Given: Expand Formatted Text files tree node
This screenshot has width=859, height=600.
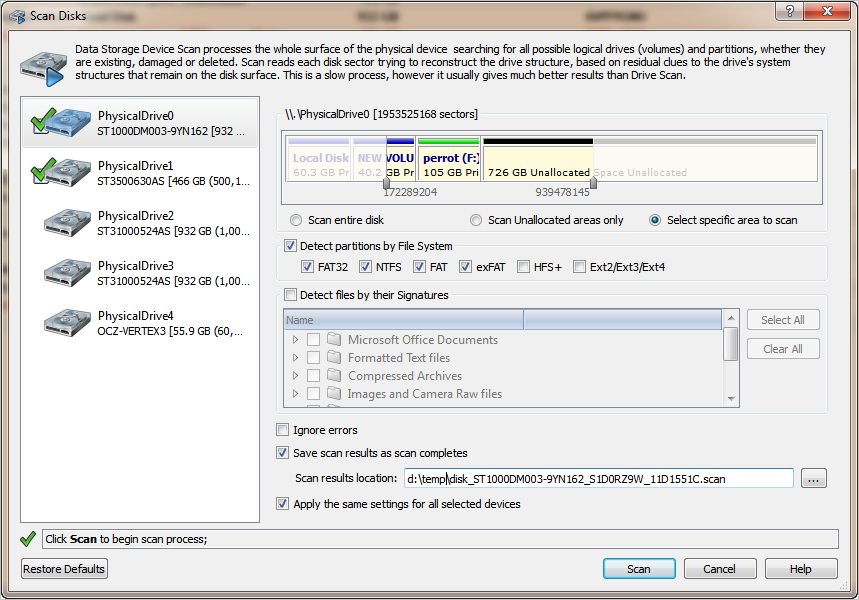Looking at the screenshot, I should pos(295,358).
